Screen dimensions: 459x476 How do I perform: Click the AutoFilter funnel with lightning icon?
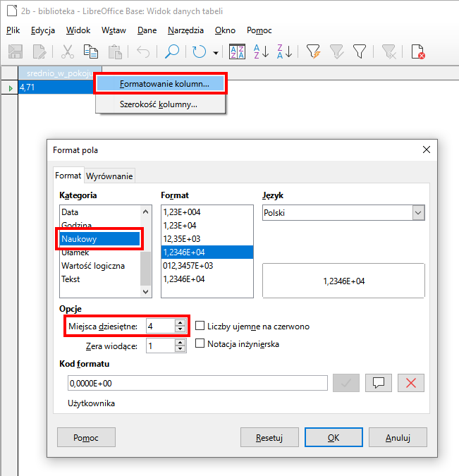313,51
